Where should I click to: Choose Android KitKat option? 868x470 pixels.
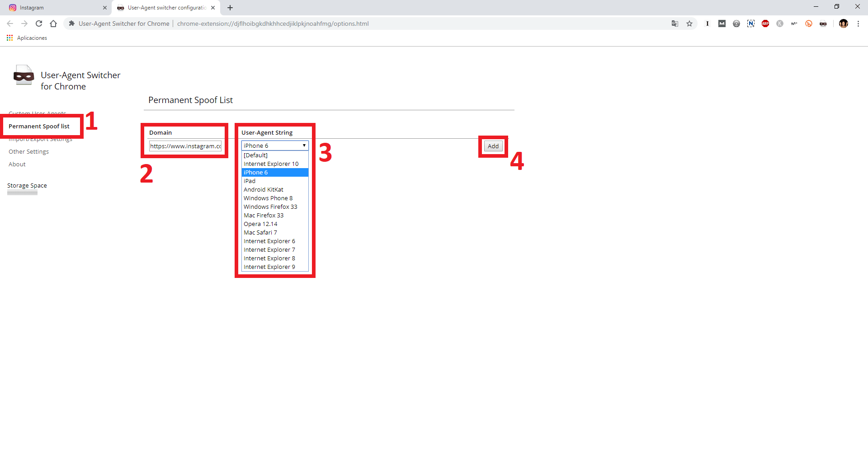(x=275, y=189)
